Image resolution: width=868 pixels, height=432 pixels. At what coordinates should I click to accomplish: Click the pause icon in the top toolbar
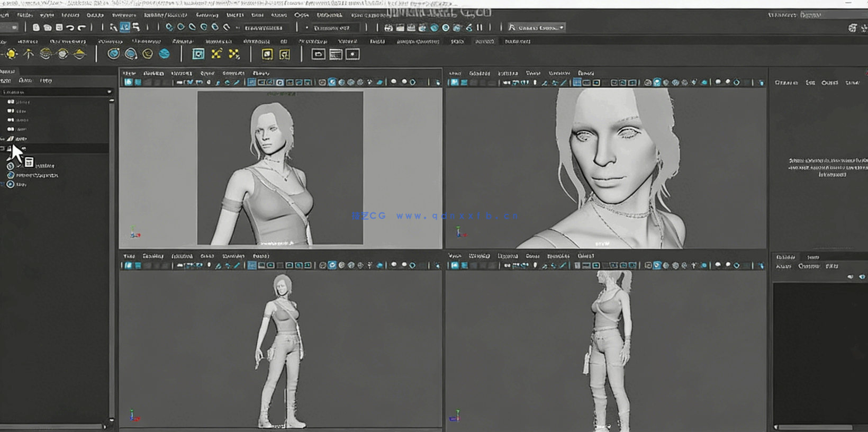pos(480,28)
